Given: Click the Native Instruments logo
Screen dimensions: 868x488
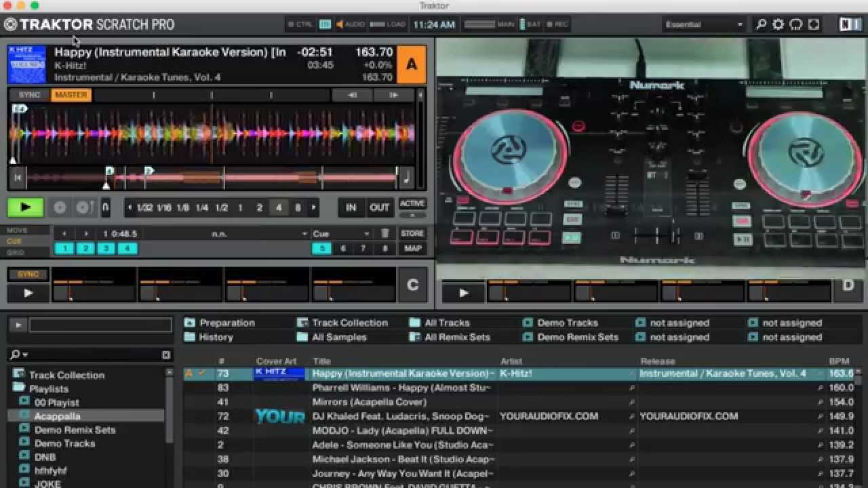Looking at the screenshot, I should point(850,24).
